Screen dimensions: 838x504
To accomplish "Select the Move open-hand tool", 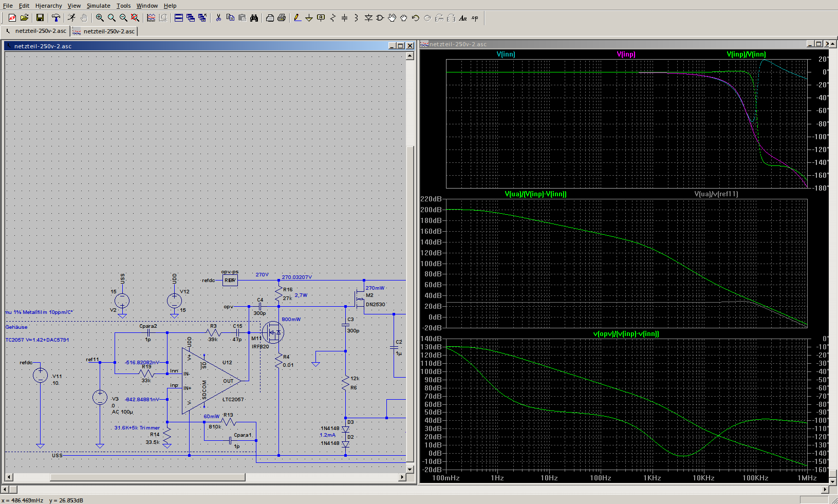I will tap(392, 18).
